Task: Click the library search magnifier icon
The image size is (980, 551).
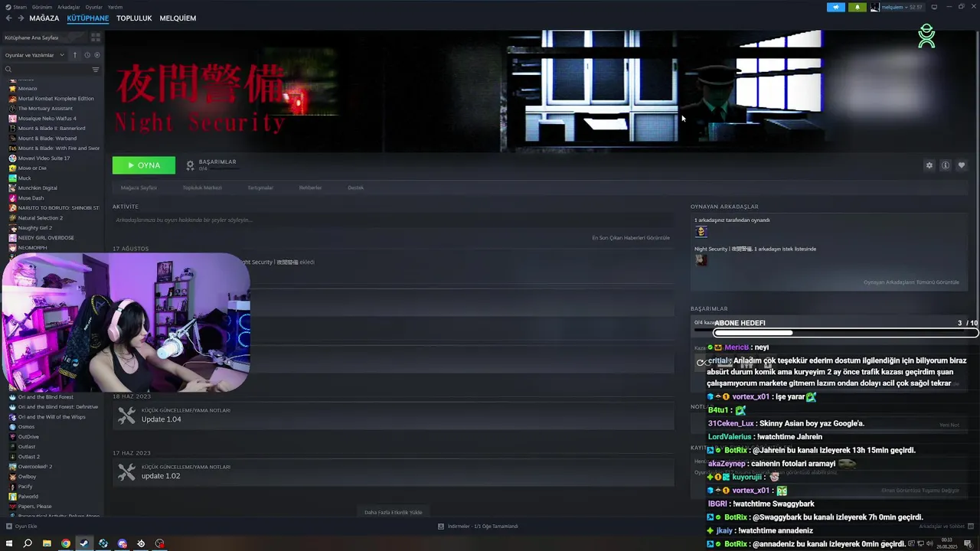Action: (x=8, y=70)
